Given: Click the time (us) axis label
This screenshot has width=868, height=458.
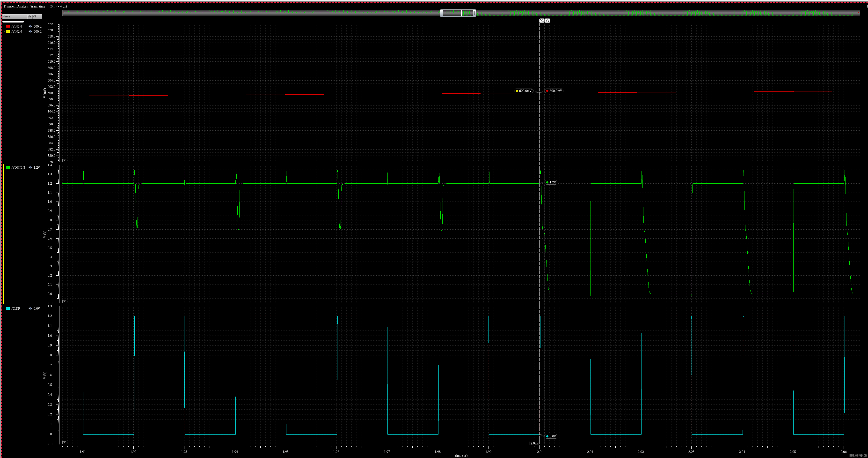Looking at the screenshot, I should point(461,456).
